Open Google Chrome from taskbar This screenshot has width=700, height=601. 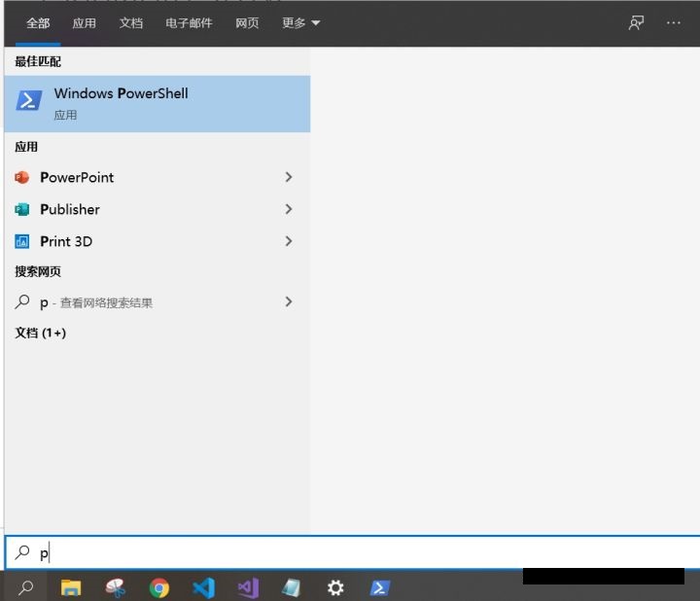159,588
